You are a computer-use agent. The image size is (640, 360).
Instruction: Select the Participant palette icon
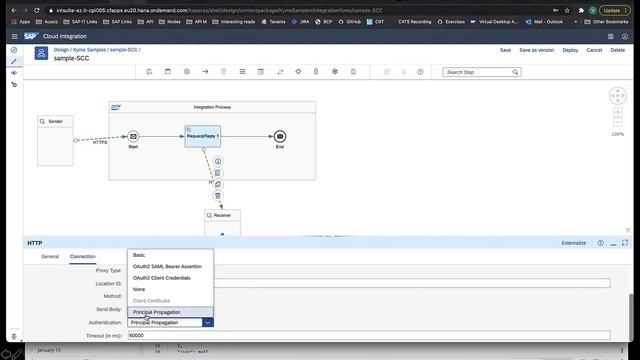[x=149, y=72]
